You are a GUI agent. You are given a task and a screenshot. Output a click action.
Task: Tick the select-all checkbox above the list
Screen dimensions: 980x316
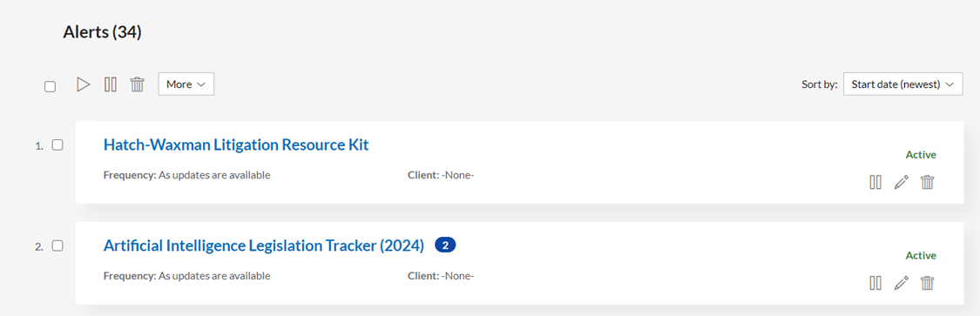(x=50, y=87)
